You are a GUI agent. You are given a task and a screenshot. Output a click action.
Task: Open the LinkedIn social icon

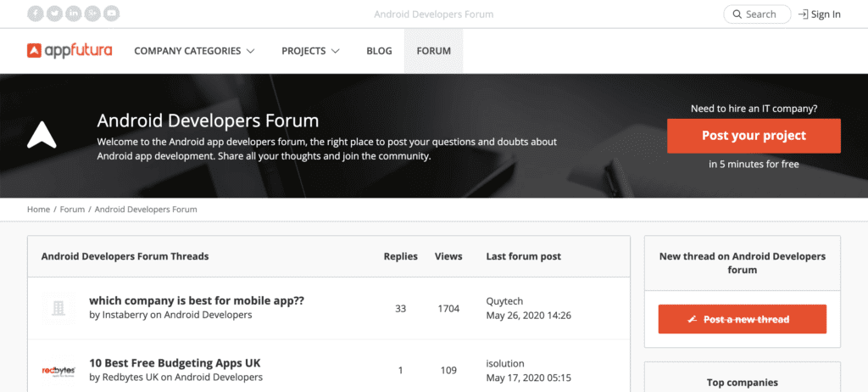click(74, 14)
